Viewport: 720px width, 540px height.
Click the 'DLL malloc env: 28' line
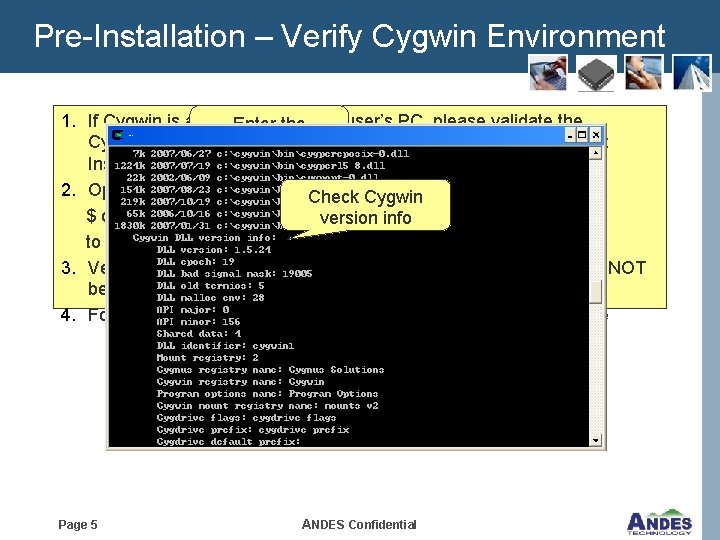click(210, 298)
